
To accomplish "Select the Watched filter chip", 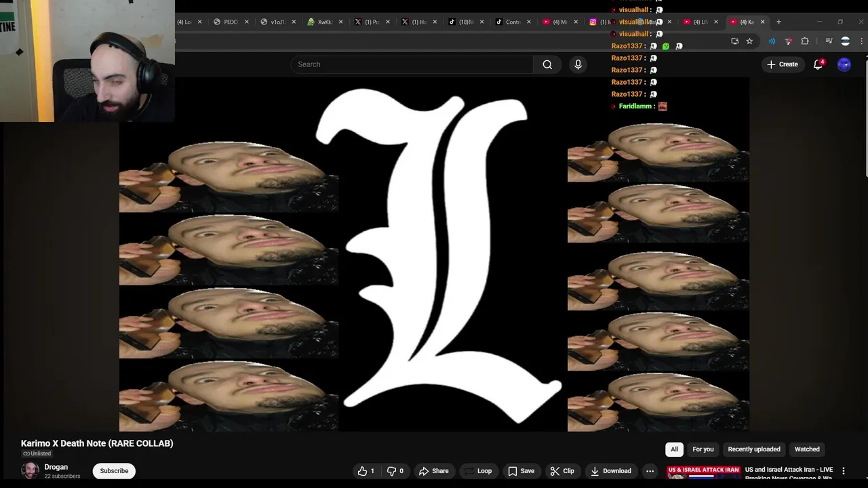I will click(x=807, y=449).
